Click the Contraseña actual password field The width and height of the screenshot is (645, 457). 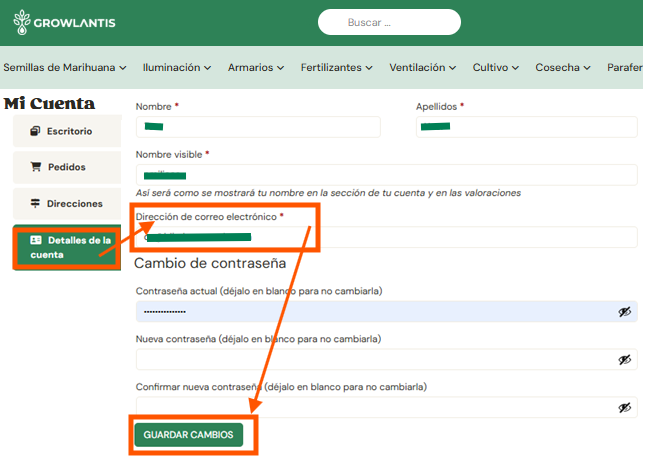point(387,311)
